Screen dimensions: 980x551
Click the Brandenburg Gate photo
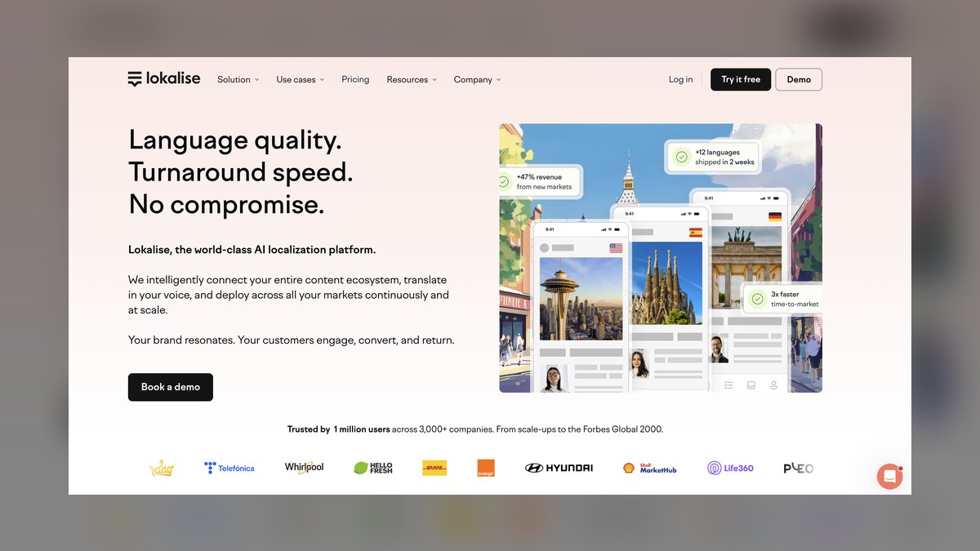[x=746, y=267]
